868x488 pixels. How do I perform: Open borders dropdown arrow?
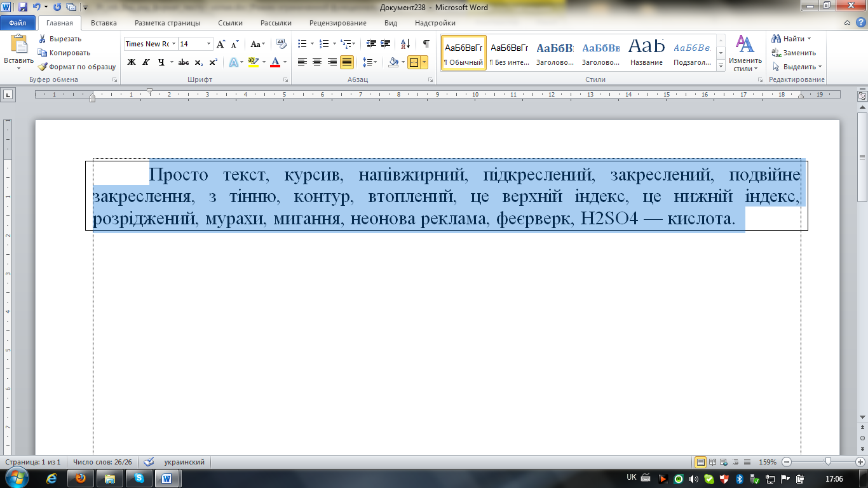pyautogui.click(x=424, y=62)
